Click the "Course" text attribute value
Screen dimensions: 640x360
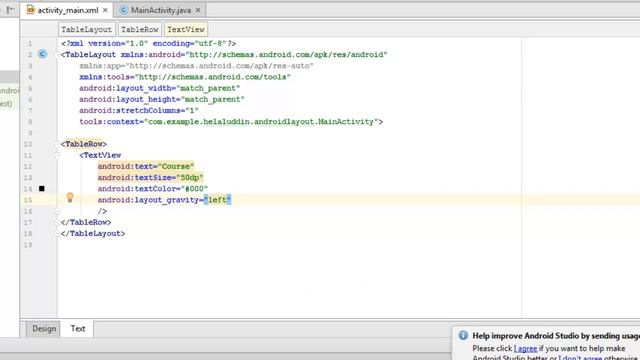pos(176,167)
